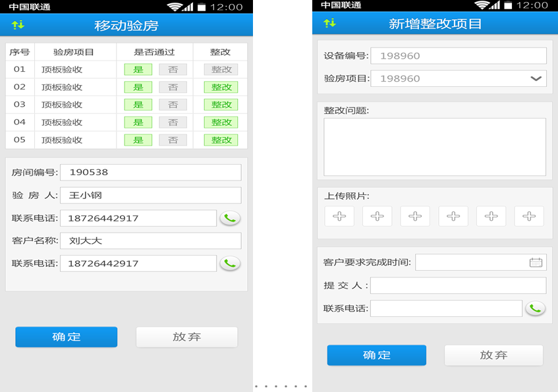Focus the 验房人 field showing 王小钢
Screen dimensions: 558x392
tap(150, 195)
